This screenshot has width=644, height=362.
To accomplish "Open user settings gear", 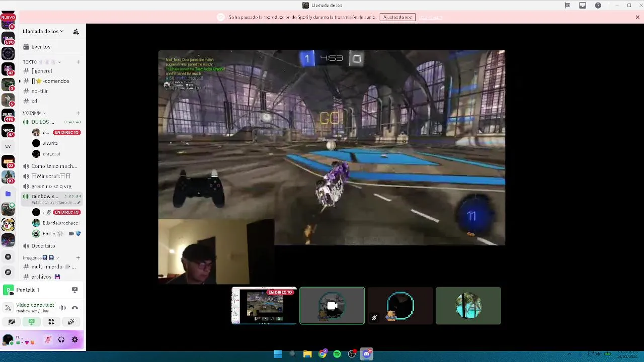I will [75, 340].
